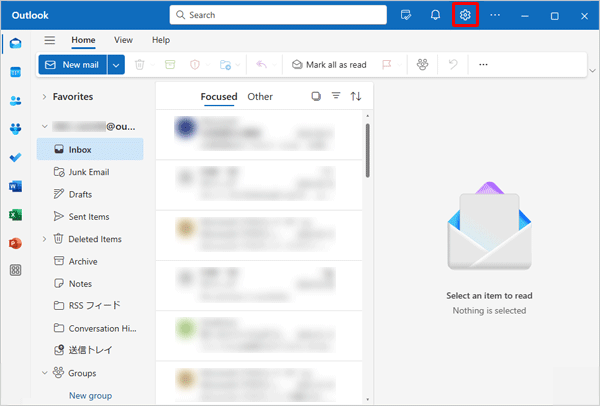The width and height of the screenshot is (600, 406).
Task: Switch to the View tab
Action: click(x=123, y=40)
